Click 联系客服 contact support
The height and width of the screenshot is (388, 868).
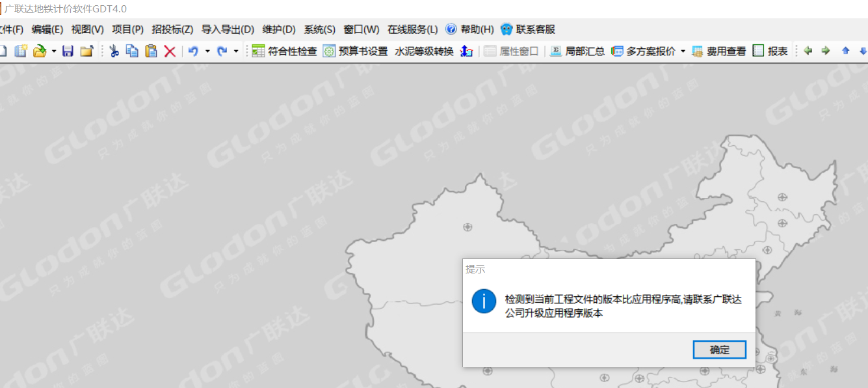(528, 29)
